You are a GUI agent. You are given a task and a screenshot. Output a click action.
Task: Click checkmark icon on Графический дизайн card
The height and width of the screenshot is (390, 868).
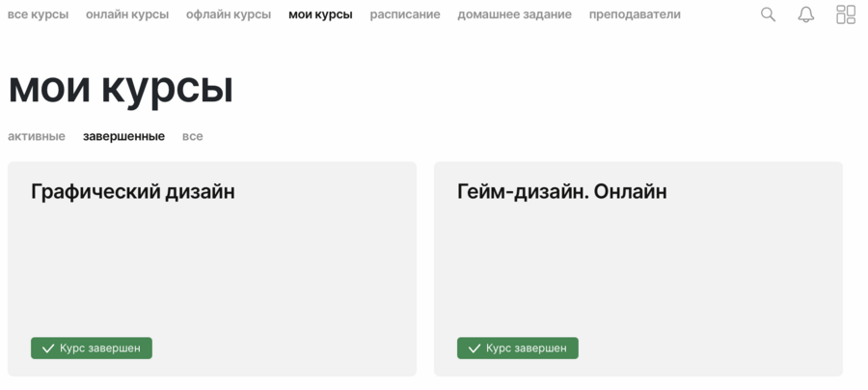tap(47, 348)
